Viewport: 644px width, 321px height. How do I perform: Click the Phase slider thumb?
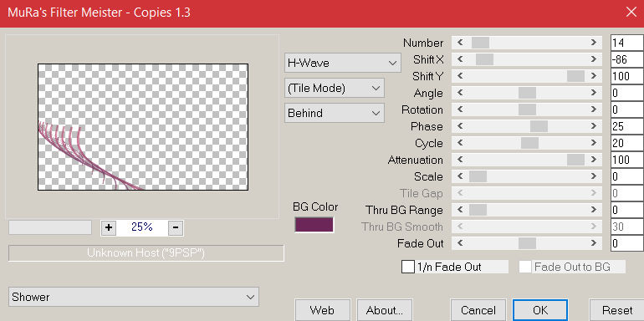point(539,126)
